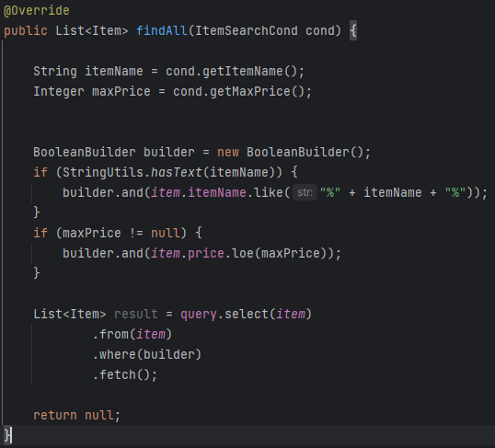Click item.itemName in the like line
This screenshot has width=495, height=448.
[198, 192]
